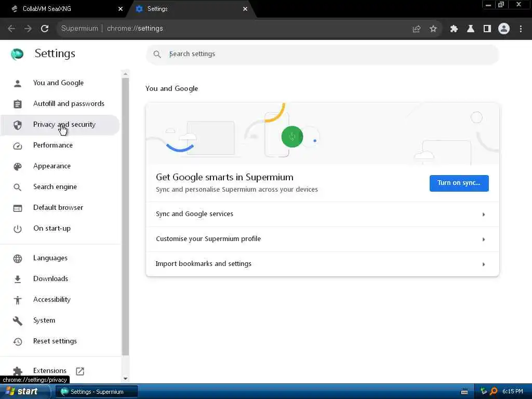Screen dimensions: 532x399
Task: Click the restore clock icon for Reset settings
Action: tap(18, 341)
